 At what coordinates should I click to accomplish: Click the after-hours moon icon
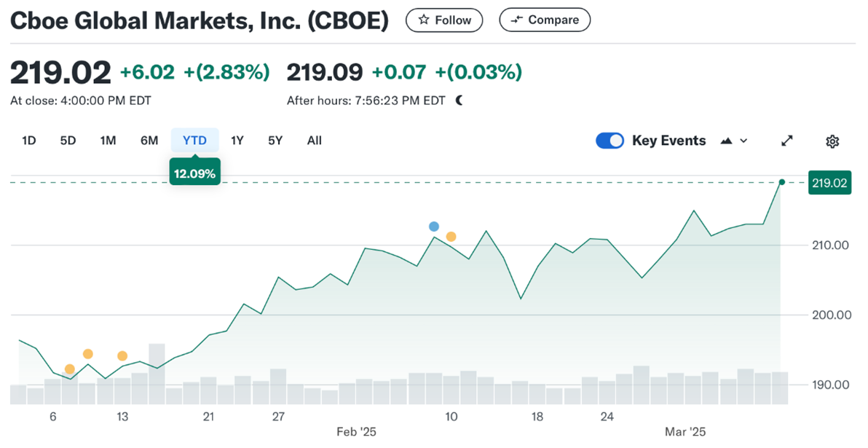459,101
